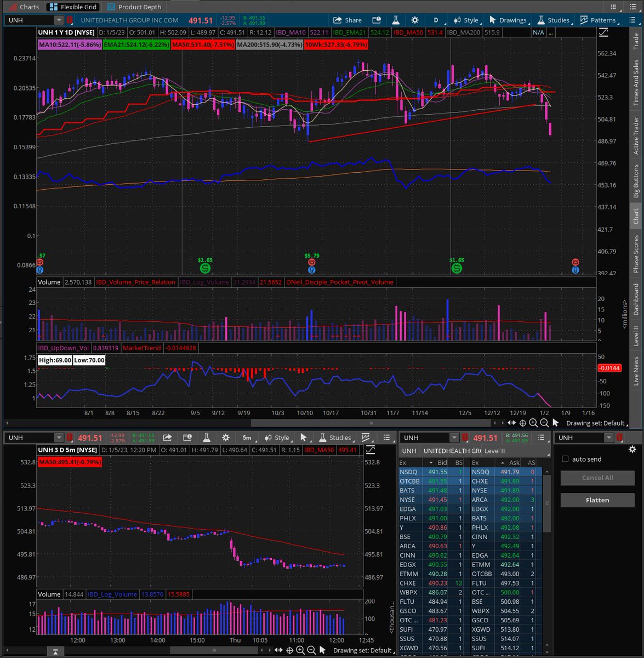This screenshot has height=658, width=644.
Task: Open the Times And Sales sidebar tab
Action: 636,83
